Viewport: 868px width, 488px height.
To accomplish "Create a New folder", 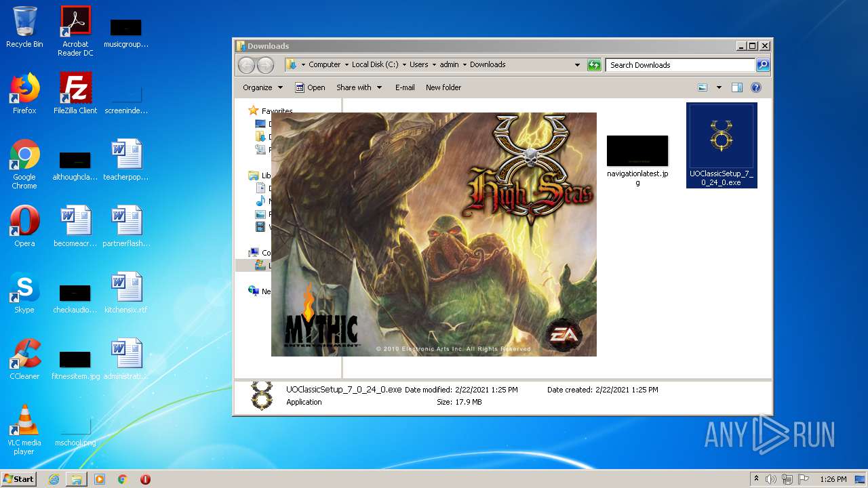I will click(x=443, y=87).
